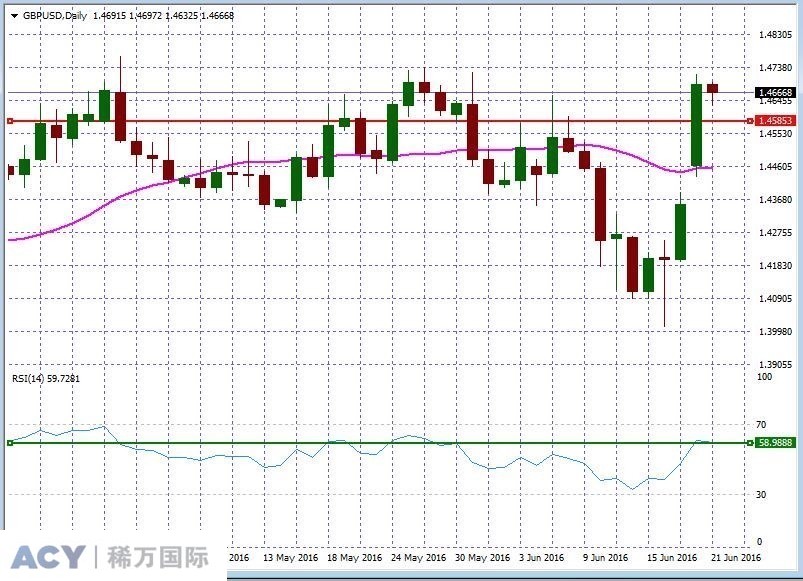Click the 1.43680 price axis label
803x581 pixels.
click(775, 199)
